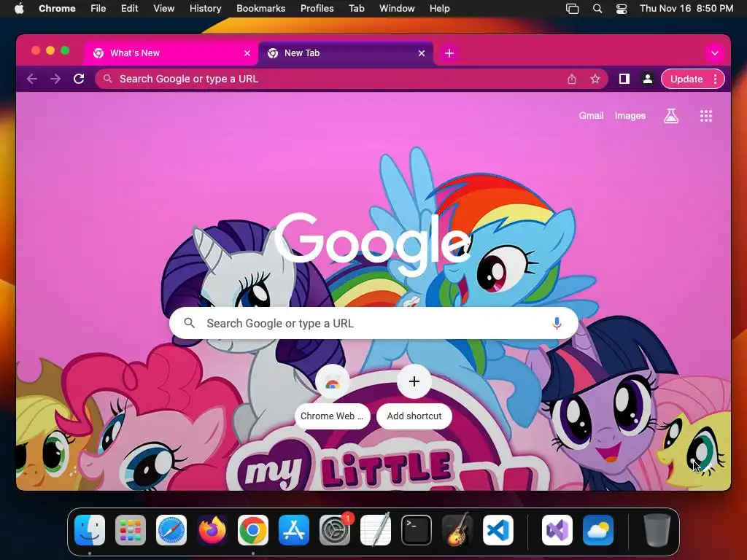
Task: Open the History menu
Action: [205, 9]
